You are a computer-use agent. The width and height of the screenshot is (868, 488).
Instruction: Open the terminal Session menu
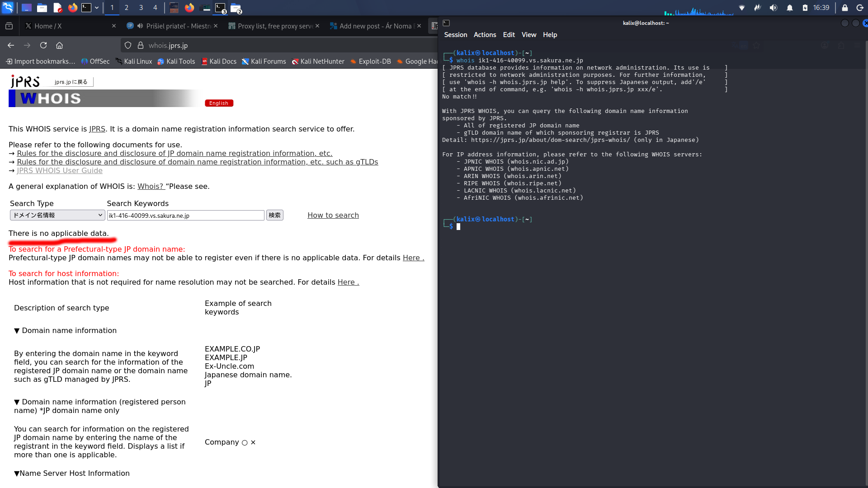point(455,35)
